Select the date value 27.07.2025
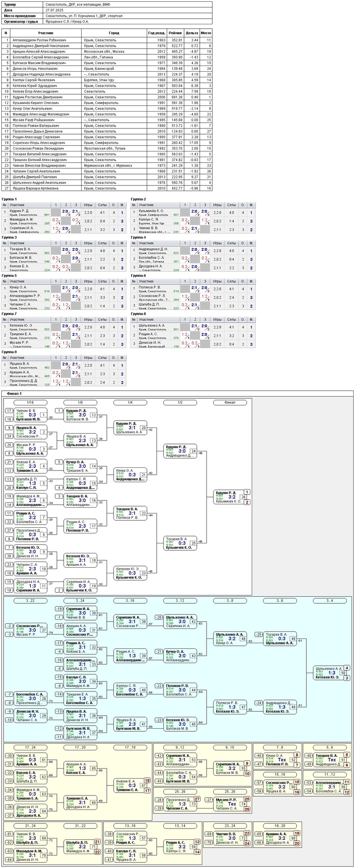The height and width of the screenshot is (868, 355). 53,10
